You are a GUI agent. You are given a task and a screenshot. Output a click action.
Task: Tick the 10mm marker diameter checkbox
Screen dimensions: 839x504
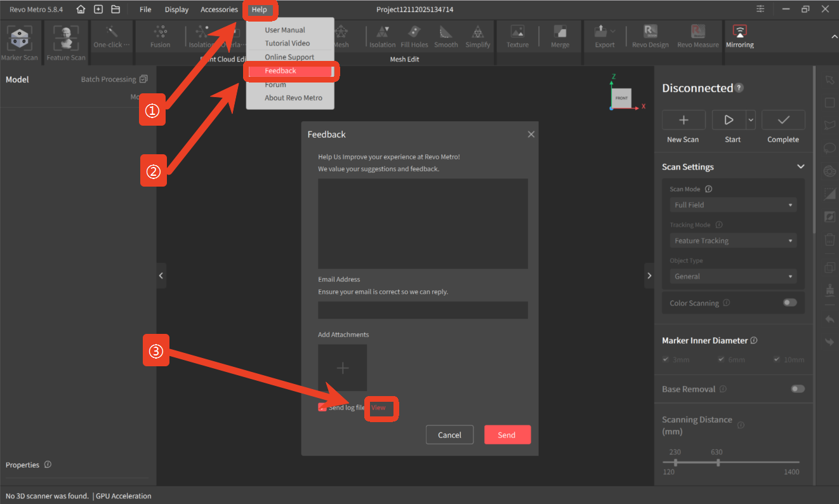pos(777,359)
